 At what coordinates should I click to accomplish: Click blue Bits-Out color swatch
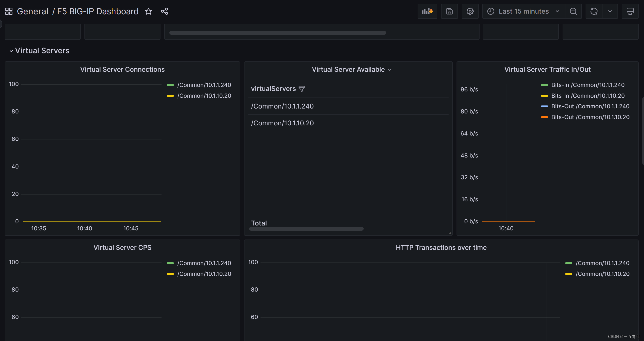pyautogui.click(x=544, y=106)
